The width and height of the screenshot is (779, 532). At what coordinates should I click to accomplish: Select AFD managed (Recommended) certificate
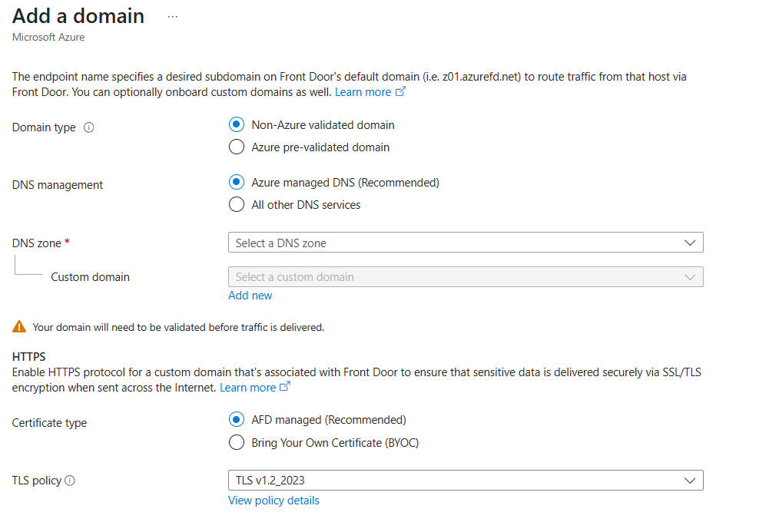(237, 419)
